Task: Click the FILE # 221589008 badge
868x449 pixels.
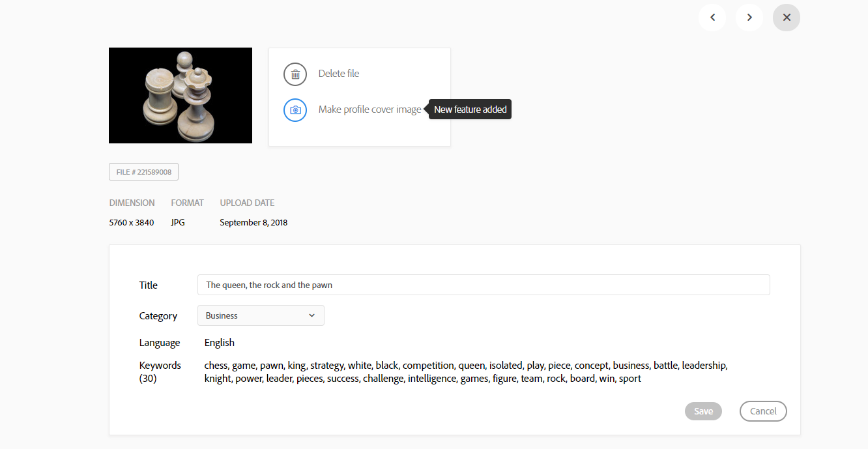Action: click(143, 172)
